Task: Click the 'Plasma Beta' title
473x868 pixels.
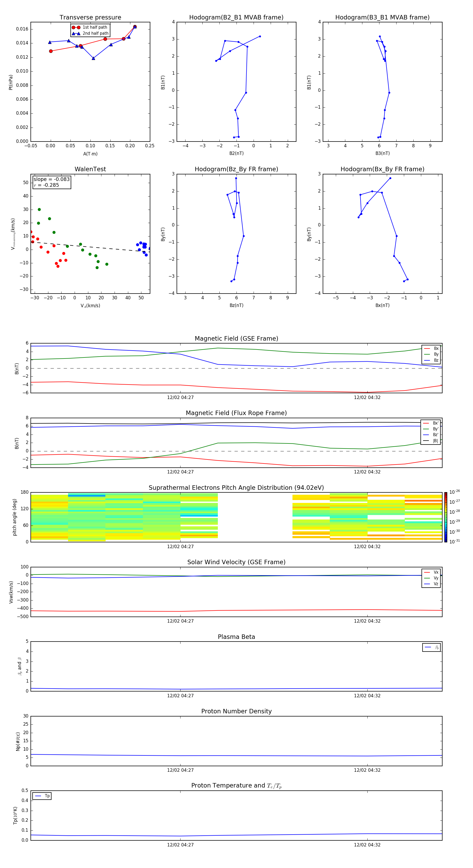Action: (236, 637)
